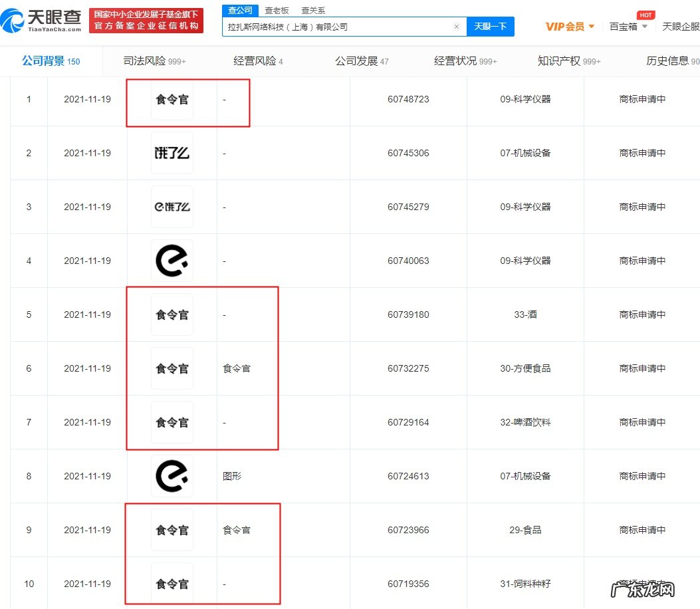Click the circular e trademark image in row 4
700x609 pixels.
[172, 260]
